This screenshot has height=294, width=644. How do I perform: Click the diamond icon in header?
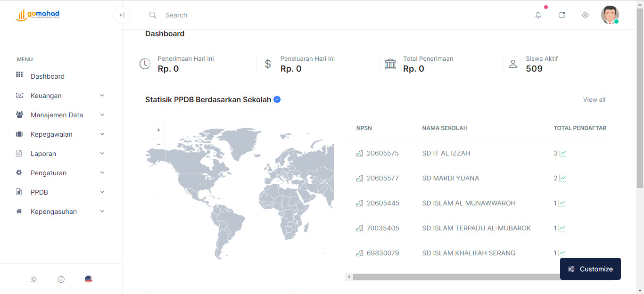[585, 15]
